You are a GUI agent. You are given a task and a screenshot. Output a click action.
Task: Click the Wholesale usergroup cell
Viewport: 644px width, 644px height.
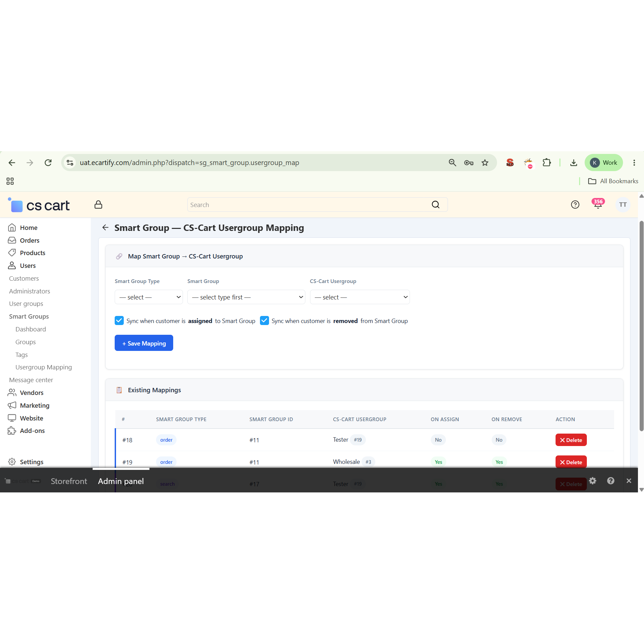354,462
